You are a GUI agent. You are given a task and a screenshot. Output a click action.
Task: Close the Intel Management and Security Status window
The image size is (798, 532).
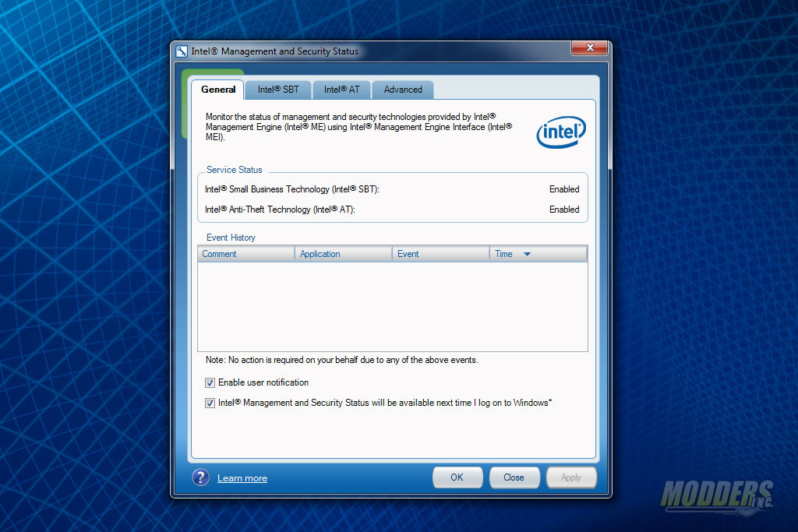pyautogui.click(x=589, y=48)
